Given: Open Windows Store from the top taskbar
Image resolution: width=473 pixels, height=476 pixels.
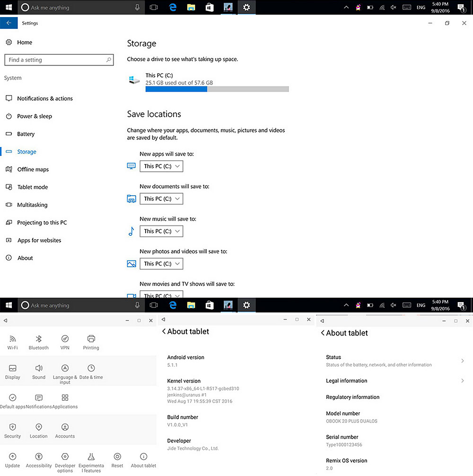Looking at the screenshot, I should [x=210, y=7].
